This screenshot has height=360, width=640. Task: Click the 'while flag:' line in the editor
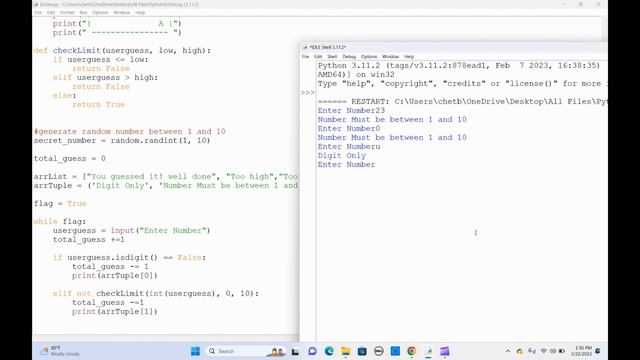pos(60,221)
